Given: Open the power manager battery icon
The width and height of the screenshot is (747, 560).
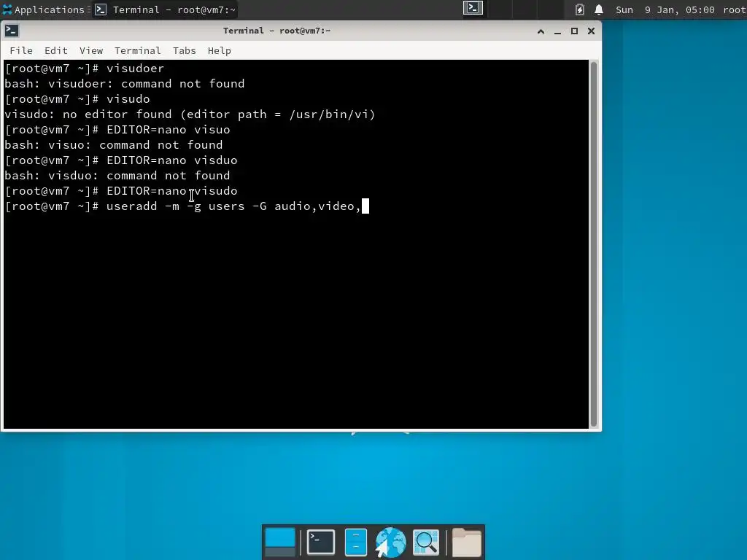Looking at the screenshot, I should click(579, 9).
